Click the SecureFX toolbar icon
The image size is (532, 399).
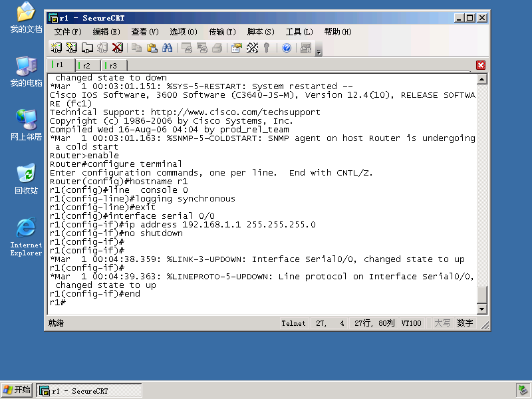point(306,48)
